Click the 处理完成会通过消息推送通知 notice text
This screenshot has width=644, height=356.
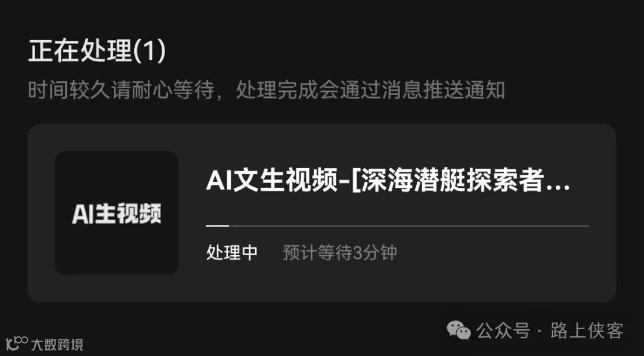[x=370, y=90]
